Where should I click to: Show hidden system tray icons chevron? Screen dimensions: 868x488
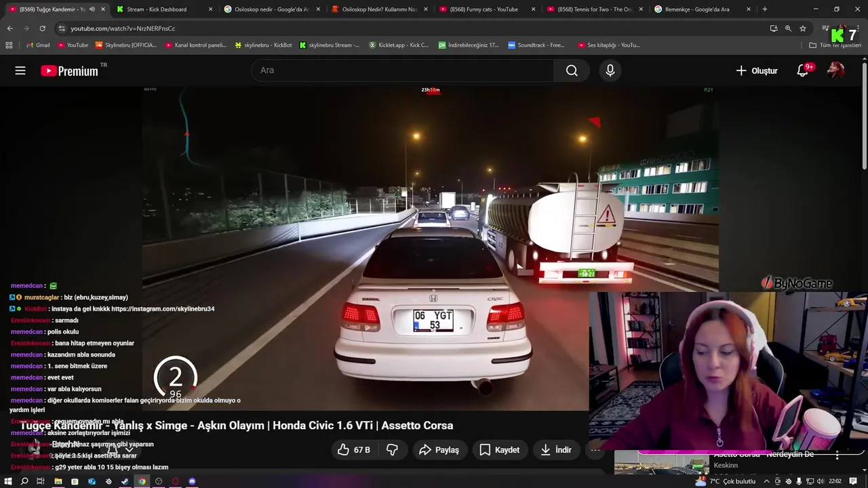(x=766, y=481)
